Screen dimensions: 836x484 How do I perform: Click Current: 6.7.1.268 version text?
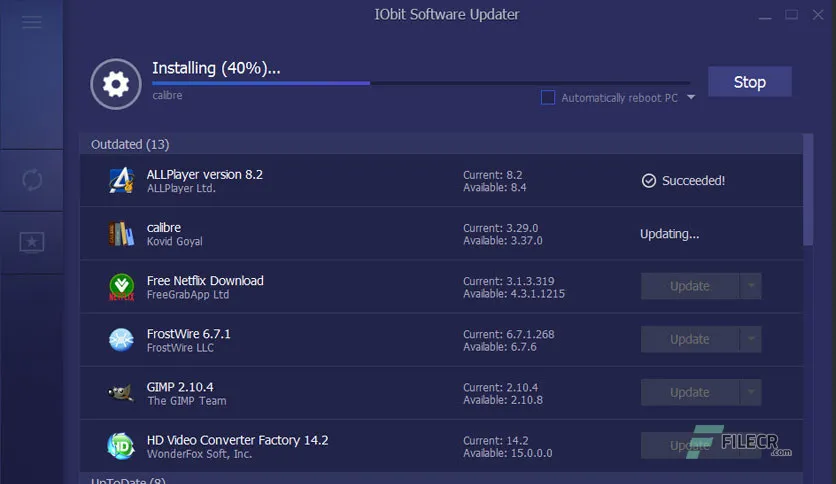tap(509, 334)
